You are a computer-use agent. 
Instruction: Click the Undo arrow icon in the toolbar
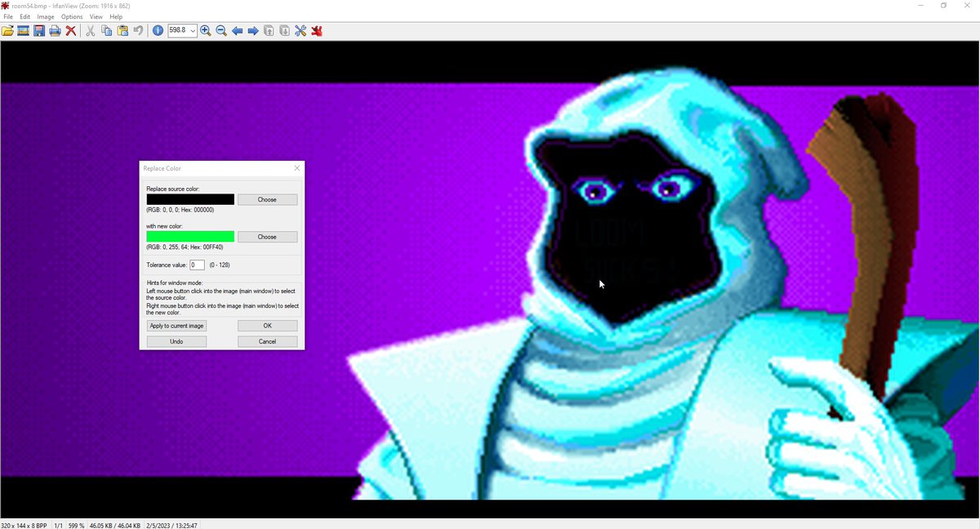138,31
